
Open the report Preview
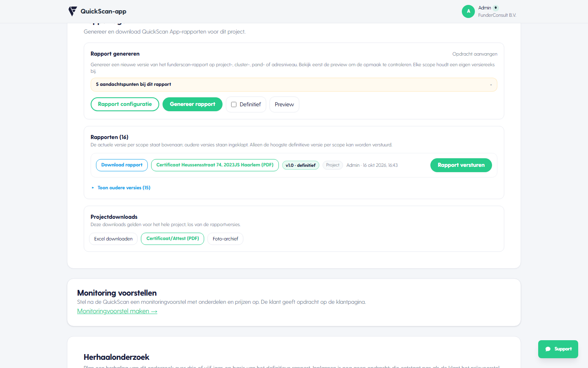[284, 105]
